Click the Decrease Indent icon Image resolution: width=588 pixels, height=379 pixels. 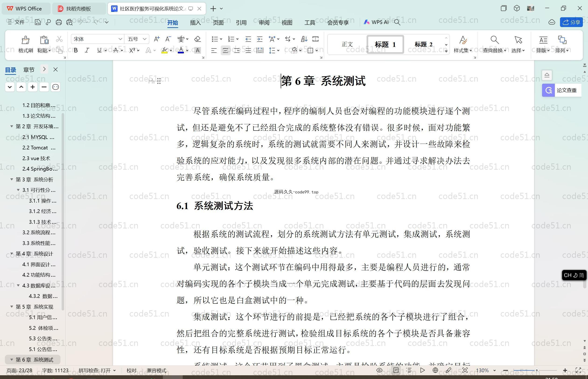coord(248,39)
